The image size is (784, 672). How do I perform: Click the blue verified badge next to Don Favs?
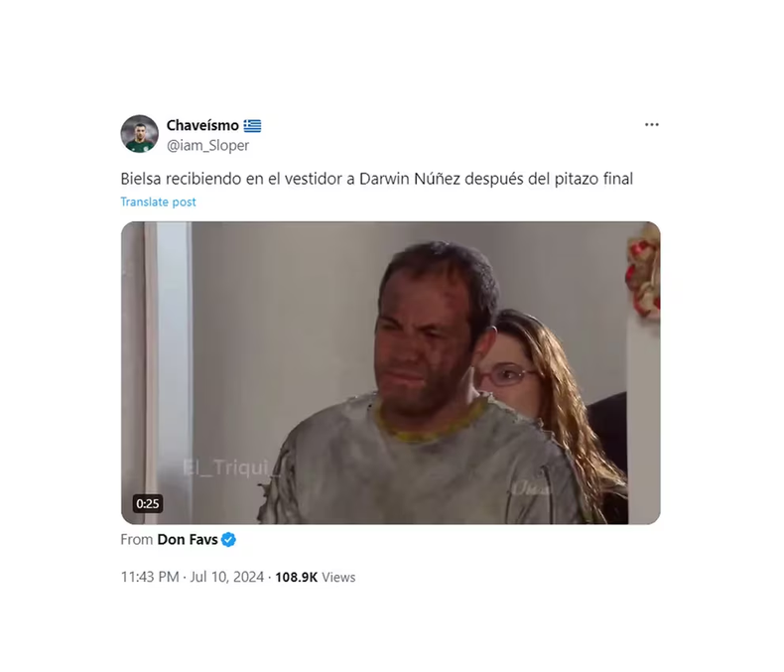(x=228, y=540)
